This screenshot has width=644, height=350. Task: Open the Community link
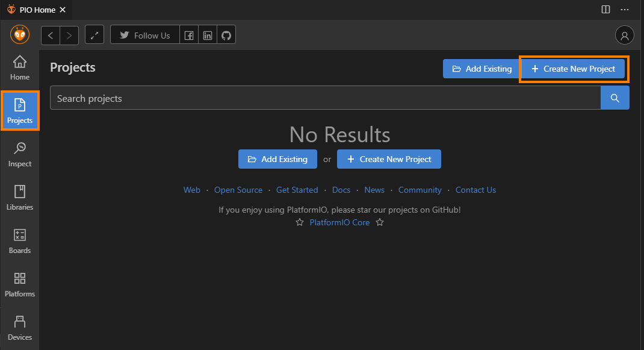[420, 190]
